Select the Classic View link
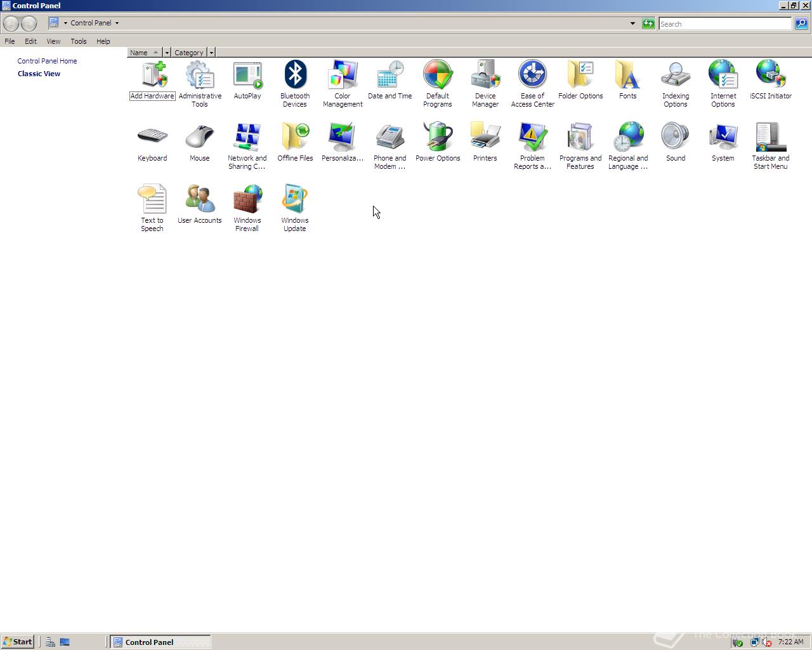Viewport: 812px width, 650px height. pyautogui.click(x=39, y=74)
